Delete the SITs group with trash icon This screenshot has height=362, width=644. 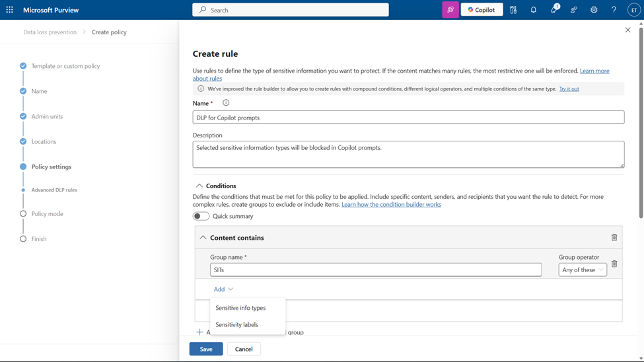[614, 264]
